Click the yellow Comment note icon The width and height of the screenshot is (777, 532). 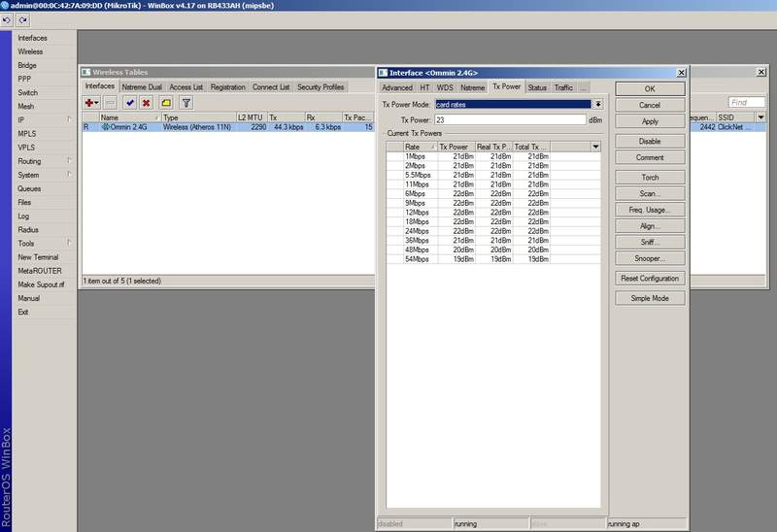[166, 102]
